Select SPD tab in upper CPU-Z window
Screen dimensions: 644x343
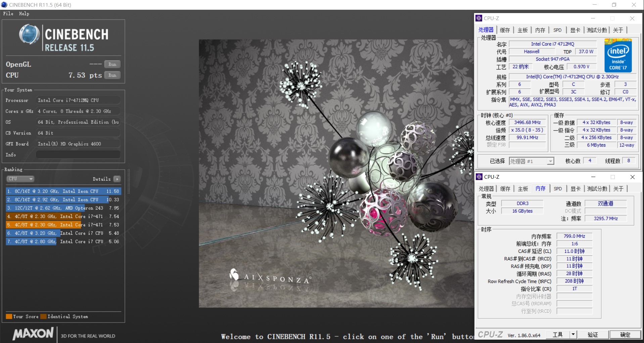tap(557, 30)
